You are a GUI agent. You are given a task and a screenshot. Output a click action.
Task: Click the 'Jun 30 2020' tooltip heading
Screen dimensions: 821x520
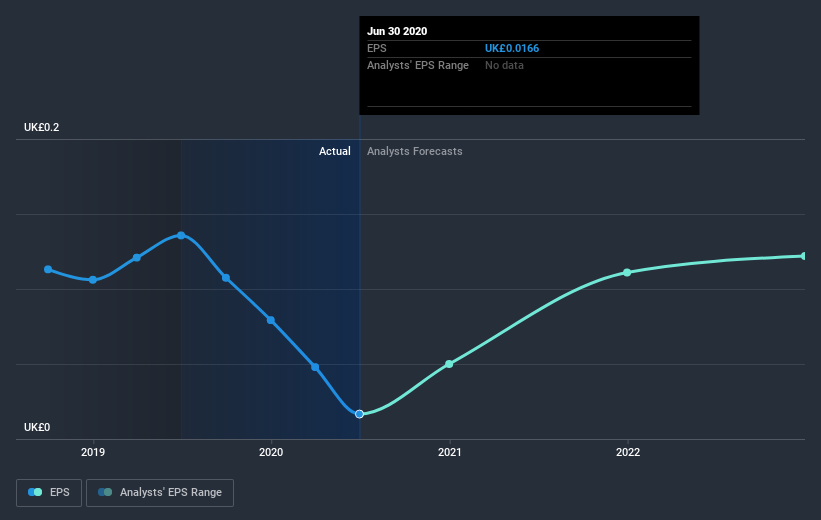point(398,31)
